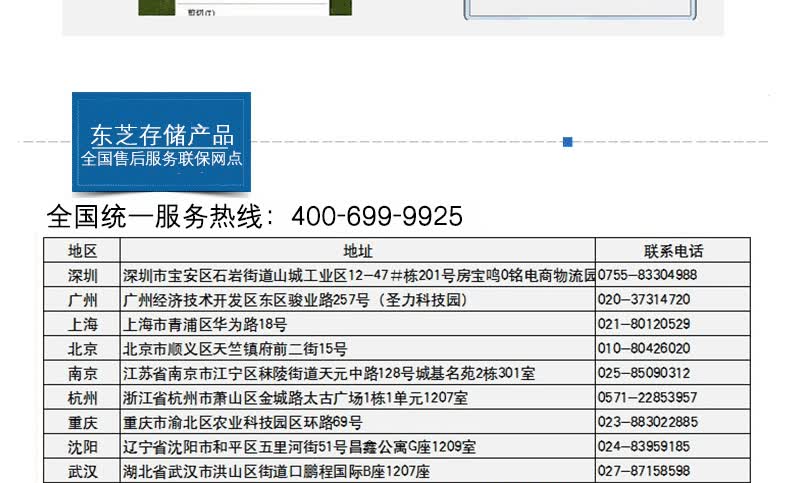The height and width of the screenshot is (483, 790).
Task: Select the 广州 region cell
Action: pos(82,300)
